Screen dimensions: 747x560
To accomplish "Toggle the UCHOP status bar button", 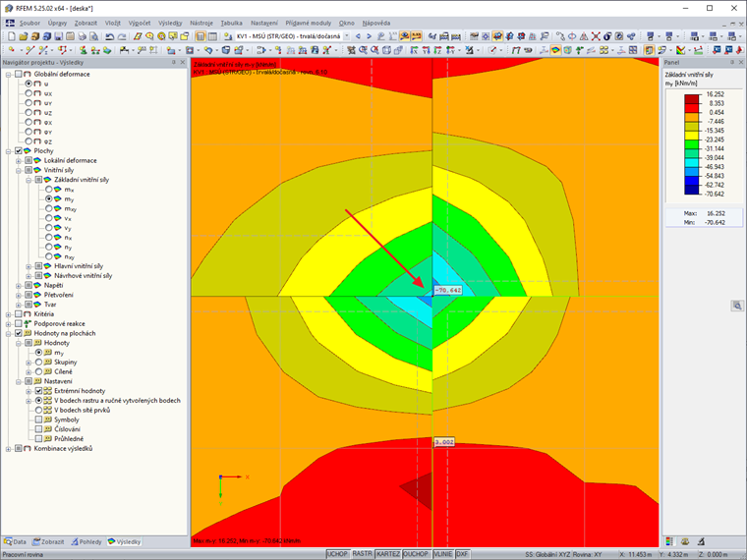I will point(337,554).
